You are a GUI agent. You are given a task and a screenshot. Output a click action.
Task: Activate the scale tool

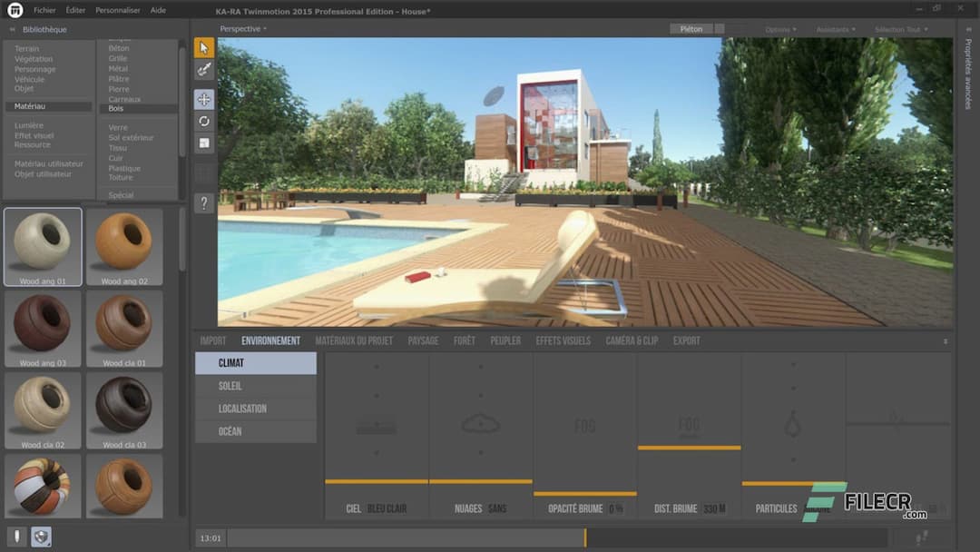[x=203, y=143]
